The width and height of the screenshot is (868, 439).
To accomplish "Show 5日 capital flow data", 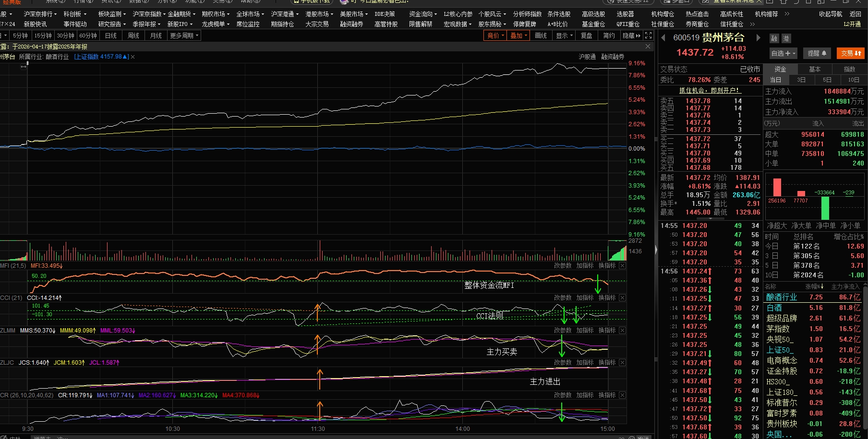I will pos(827,80).
